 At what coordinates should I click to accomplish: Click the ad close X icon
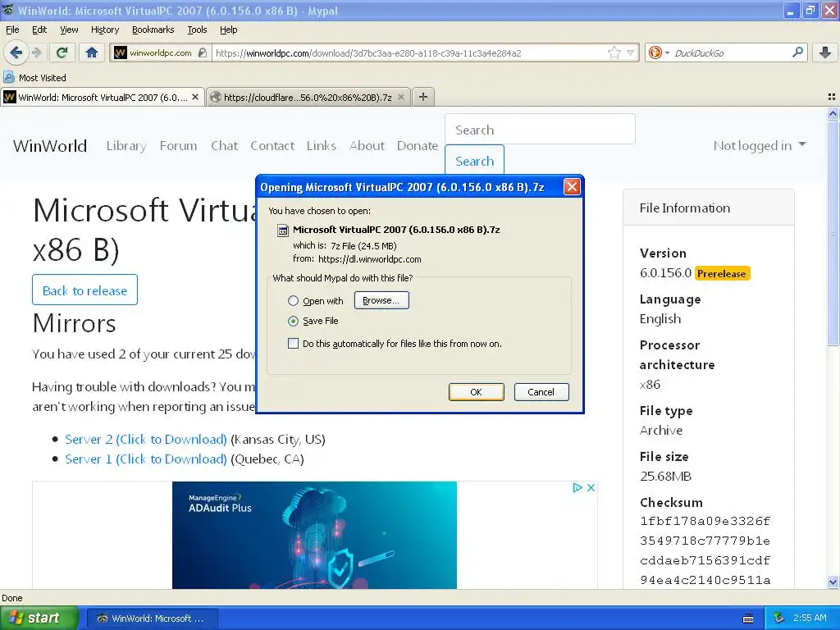pyautogui.click(x=591, y=487)
